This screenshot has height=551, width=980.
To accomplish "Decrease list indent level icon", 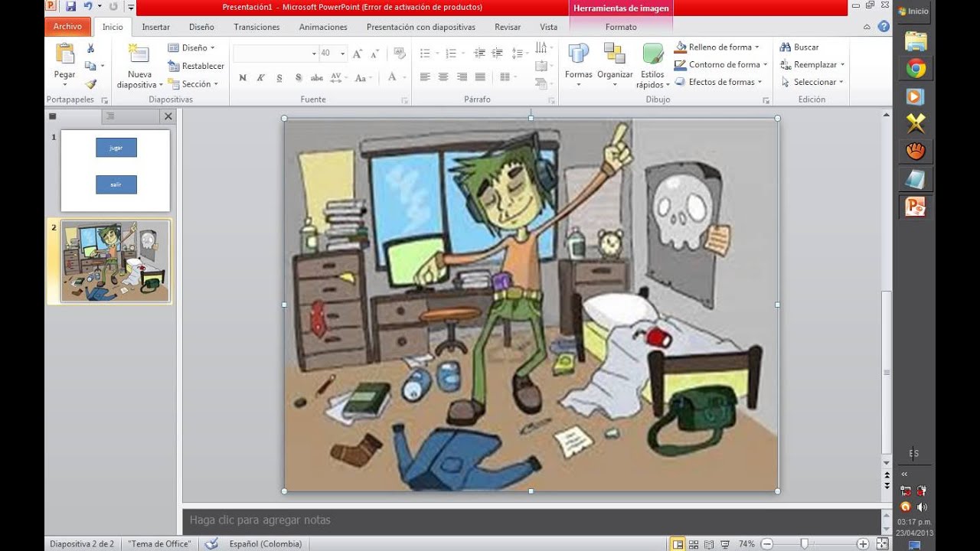I will (480, 54).
